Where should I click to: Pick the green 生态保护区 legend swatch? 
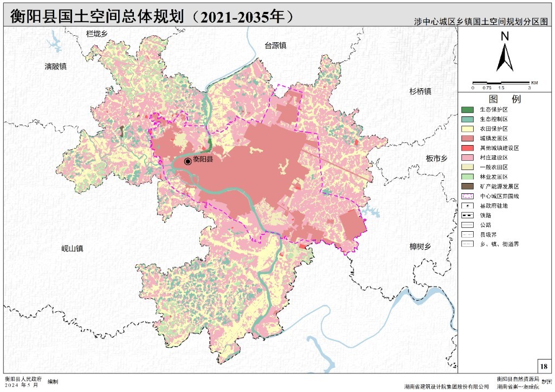coord(467,110)
